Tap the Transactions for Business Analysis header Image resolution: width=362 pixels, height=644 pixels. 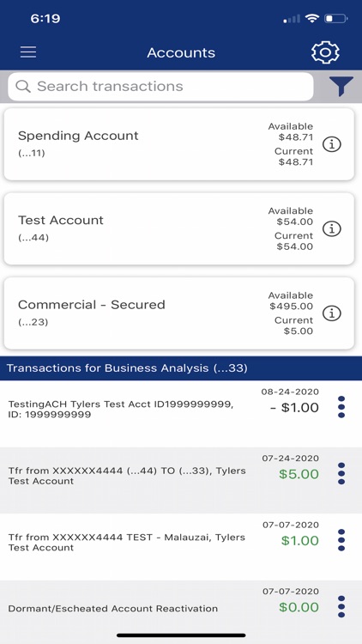[181, 368]
